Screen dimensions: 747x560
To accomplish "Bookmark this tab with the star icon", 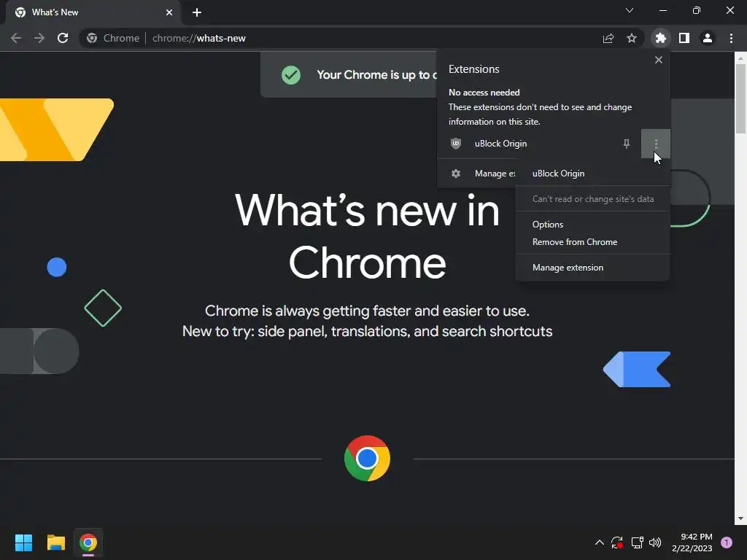I will [632, 38].
